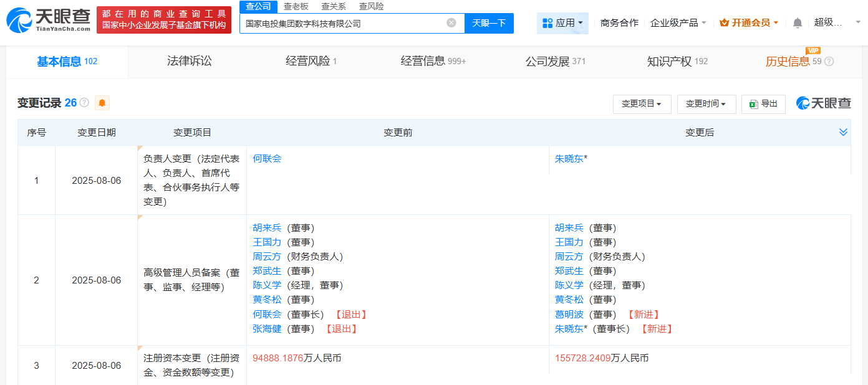
Task: Expand the 应用 apps dropdown
Action: pos(562,23)
